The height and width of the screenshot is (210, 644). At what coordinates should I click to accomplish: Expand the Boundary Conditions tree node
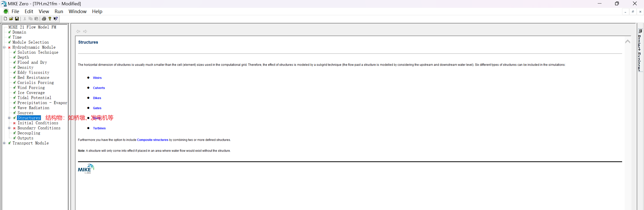pyautogui.click(x=9, y=128)
